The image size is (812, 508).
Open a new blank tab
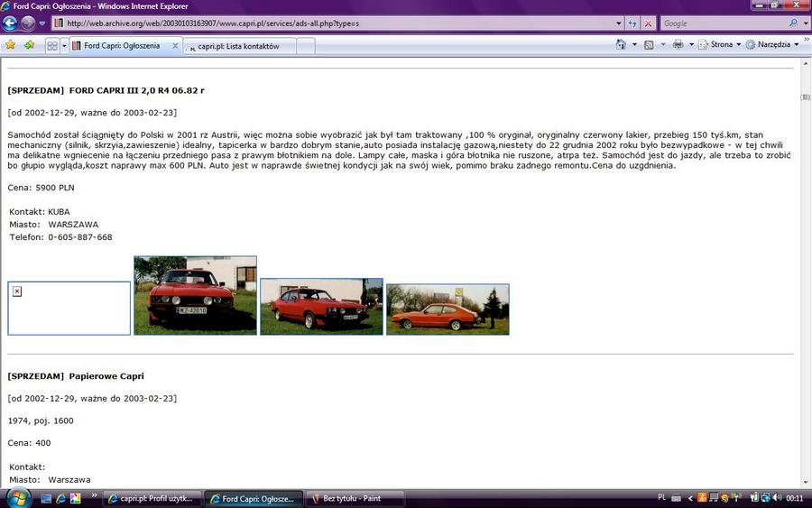pyautogui.click(x=306, y=46)
